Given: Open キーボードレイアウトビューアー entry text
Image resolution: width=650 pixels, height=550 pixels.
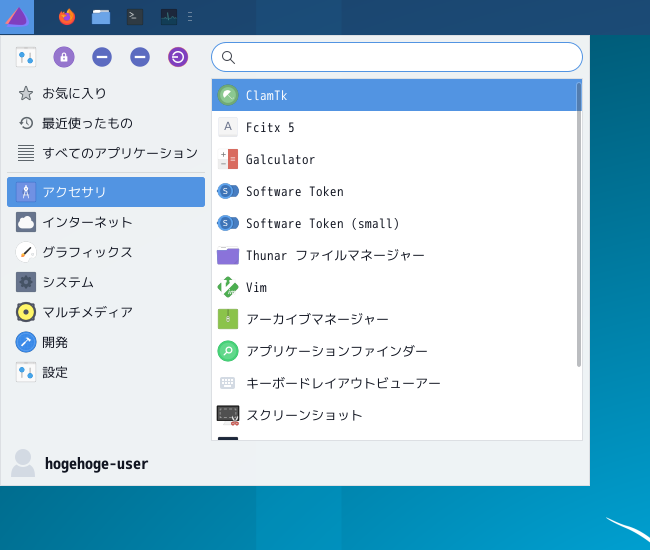Looking at the screenshot, I should [x=343, y=383].
